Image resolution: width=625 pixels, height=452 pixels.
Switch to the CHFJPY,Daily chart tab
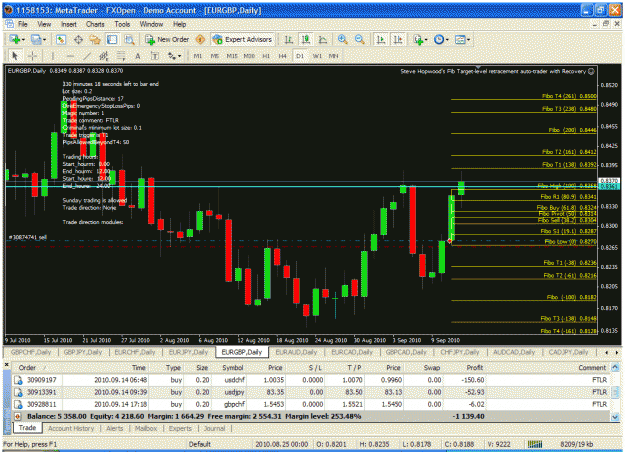coord(460,352)
